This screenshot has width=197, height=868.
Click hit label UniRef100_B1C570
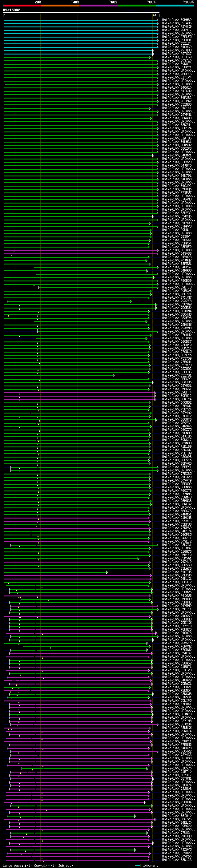coord(177,769)
